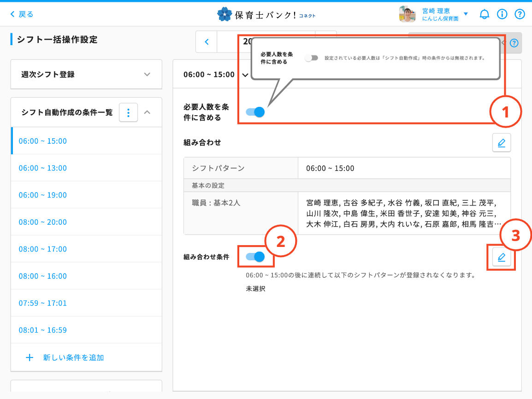The height and width of the screenshot is (399, 532).
Task: Toggle the 組み合わせ条件 switch
Action: (255, 257)
